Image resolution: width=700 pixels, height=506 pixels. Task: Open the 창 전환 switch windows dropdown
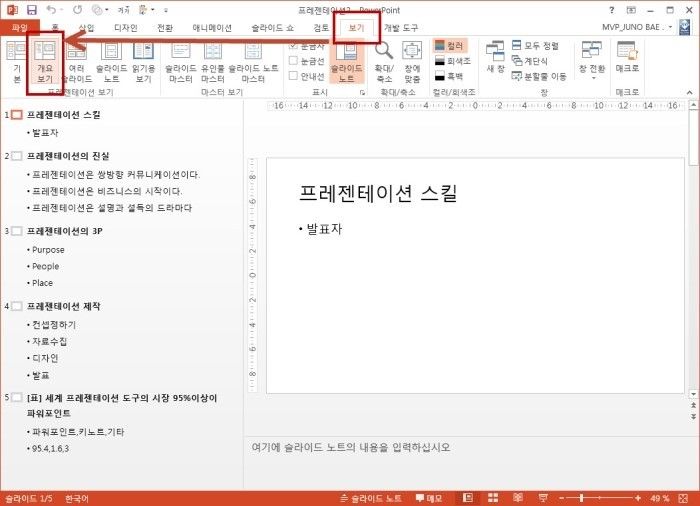point(592,60)
